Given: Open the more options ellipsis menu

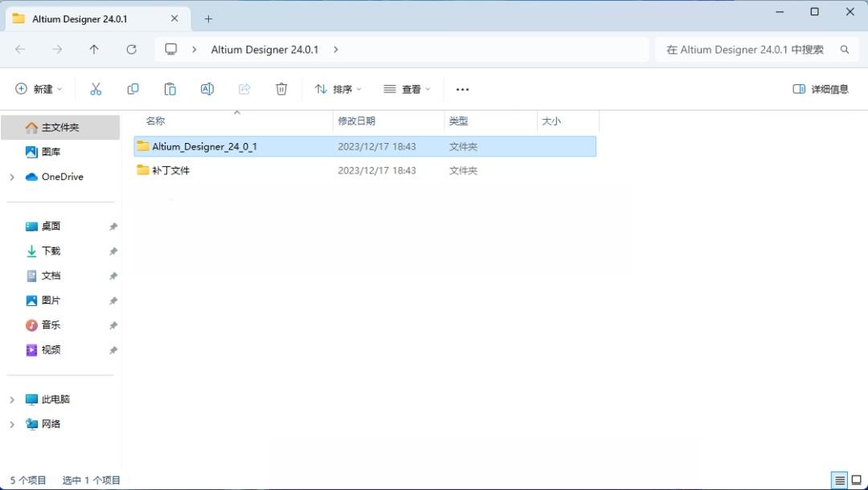Looking at the screenshot, I should pos(462,89).
